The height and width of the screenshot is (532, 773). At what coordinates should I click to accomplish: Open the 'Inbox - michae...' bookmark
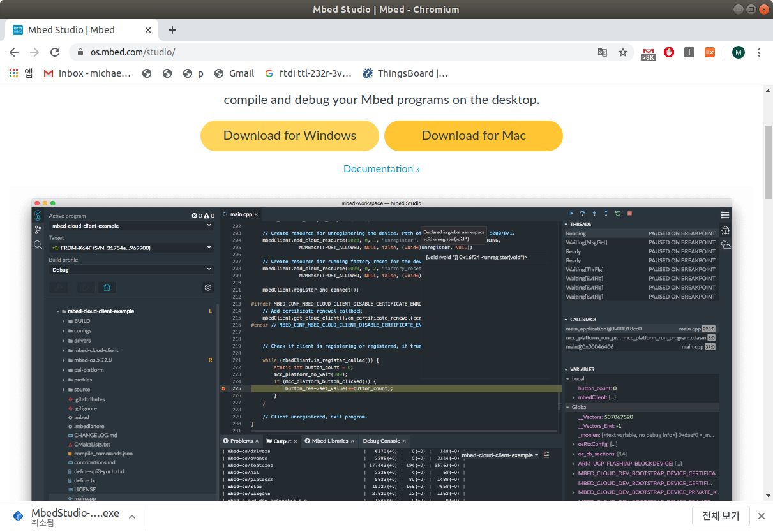87,73
